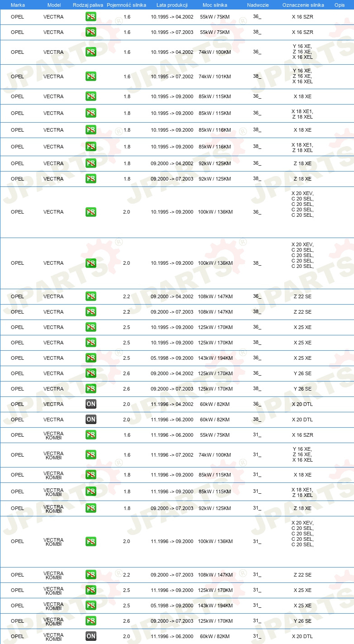The image size is (354, 644).
Task: Select X 20 DTL in Vectra 36_ diesel row
Action: [x=302, y=404]
